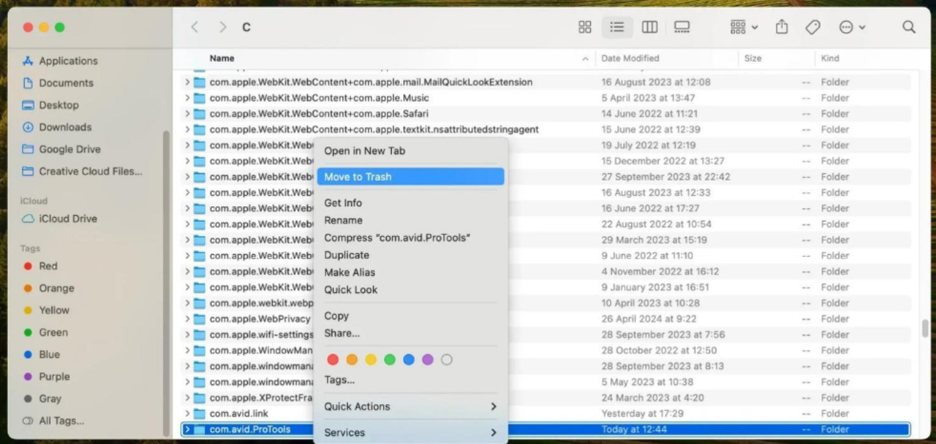Screen dimensions: 936x444
Task: Select Get Info from context menu
Action: click(x=343, y=203)
